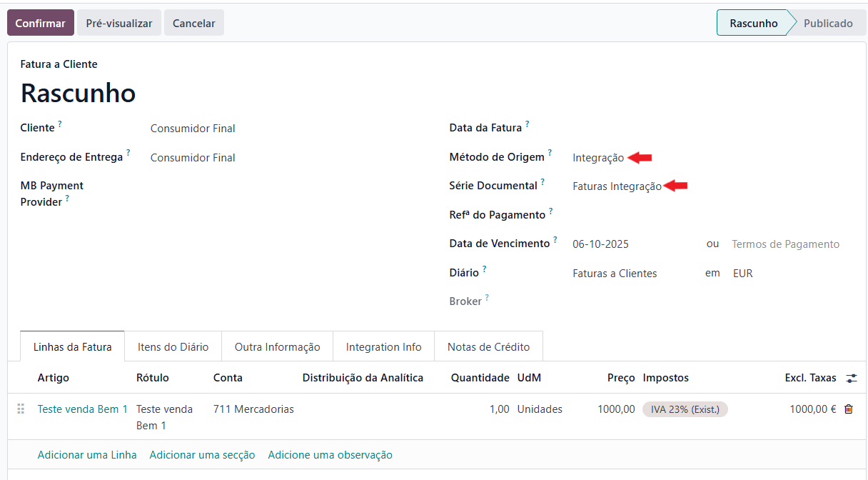Click Adicionar uma Linha link
Image resolution: width=868 pixels, height=480 pixels.
87,455
